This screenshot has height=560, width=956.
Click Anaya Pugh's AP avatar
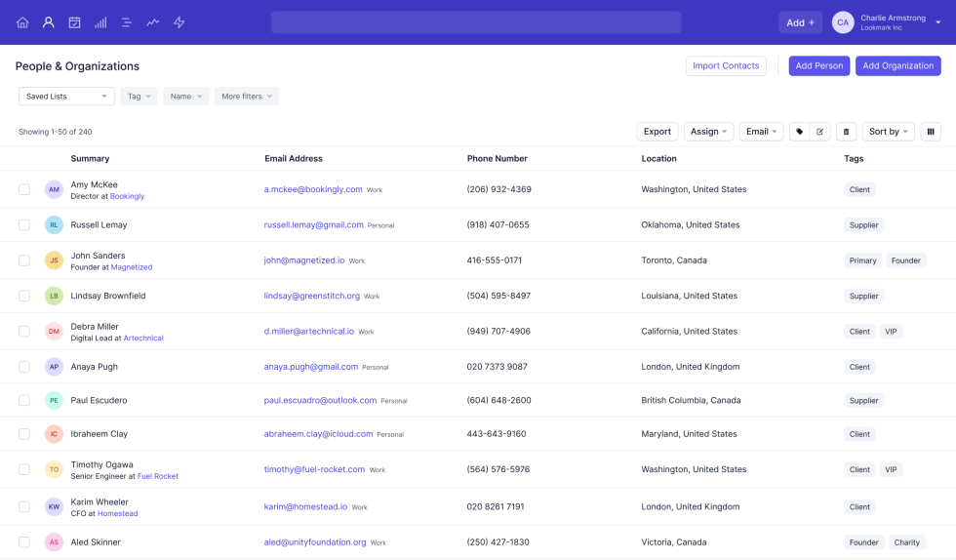click(x=55, y=367)
